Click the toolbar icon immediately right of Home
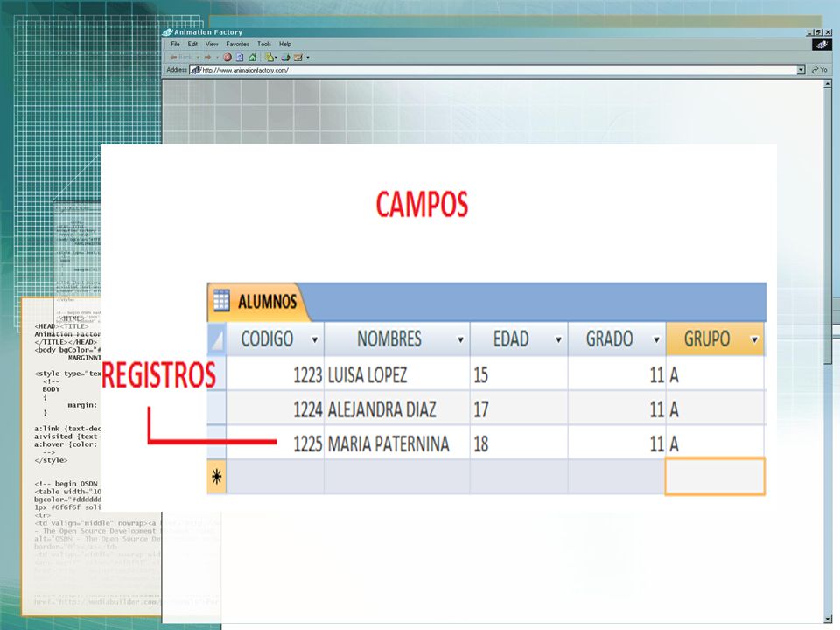This screenshot has width=840, height=630. click(269, 58)
